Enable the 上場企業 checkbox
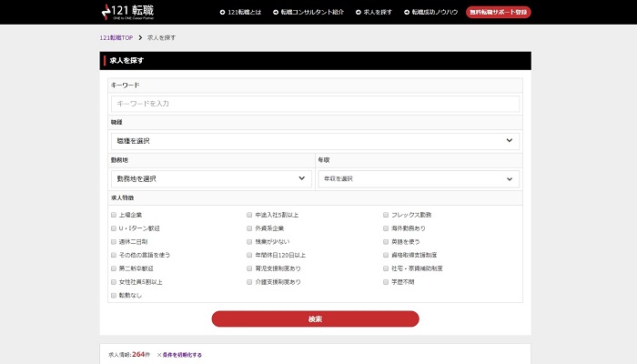637x364 pixels. pos(113,215)
